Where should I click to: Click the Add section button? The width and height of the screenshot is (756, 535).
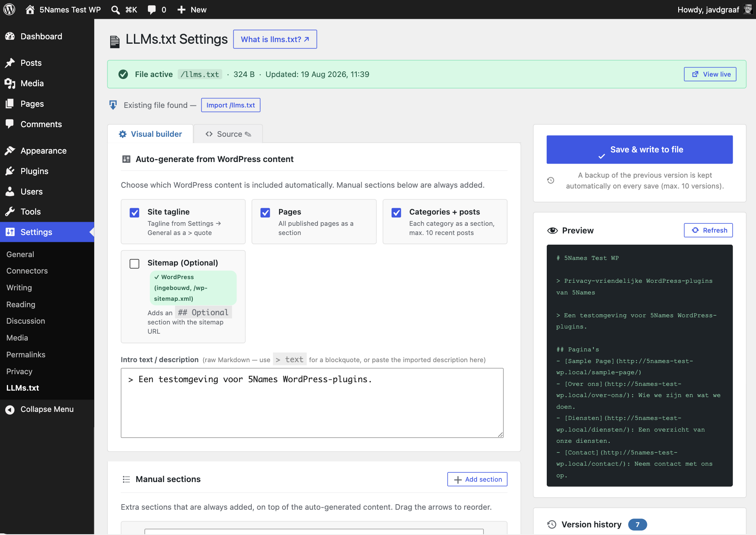[x=477, y=479]
